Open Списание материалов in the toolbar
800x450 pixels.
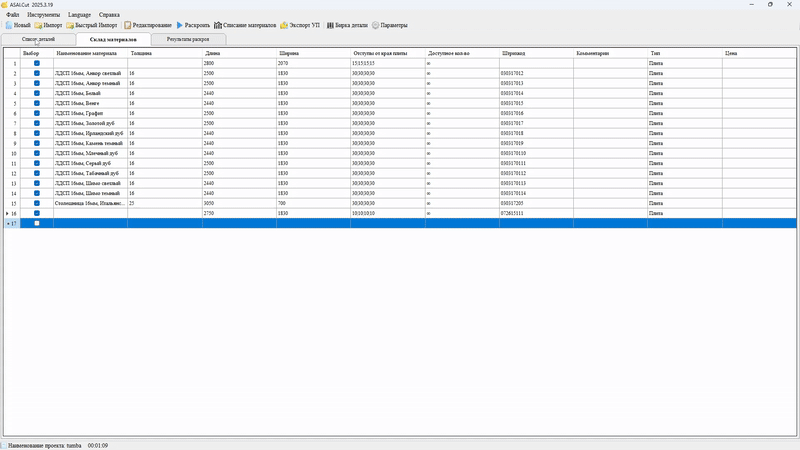pyautogui.click(x=245, y=25)
